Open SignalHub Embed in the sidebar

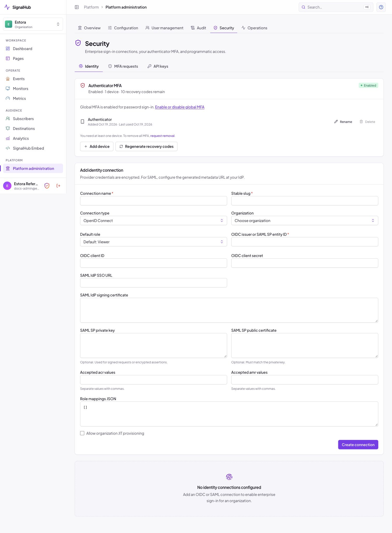33,148
